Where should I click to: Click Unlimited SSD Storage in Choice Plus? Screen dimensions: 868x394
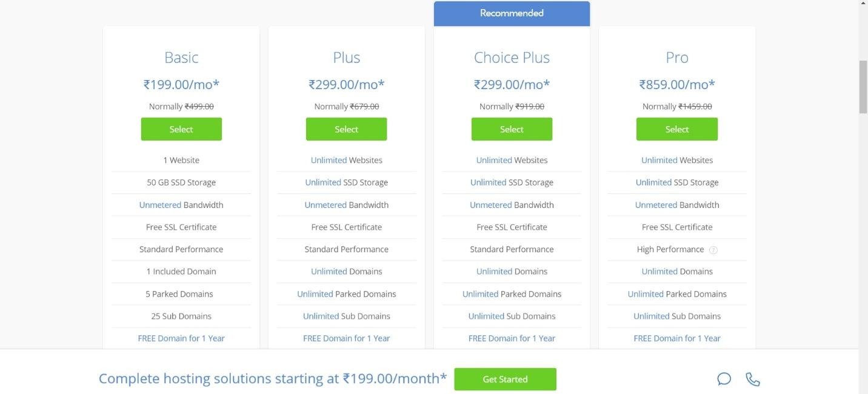pyautogui.click(x=512, y=182)
